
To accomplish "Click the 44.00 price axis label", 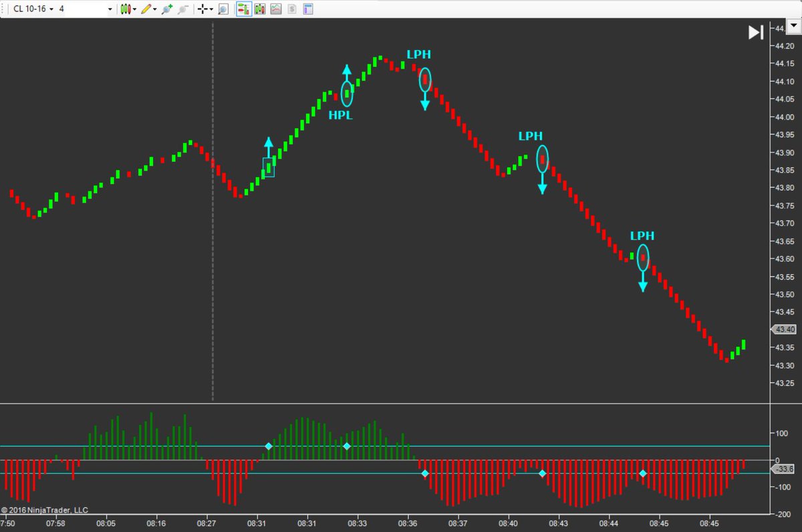I will pyautogui.click(x=783, y=117).
